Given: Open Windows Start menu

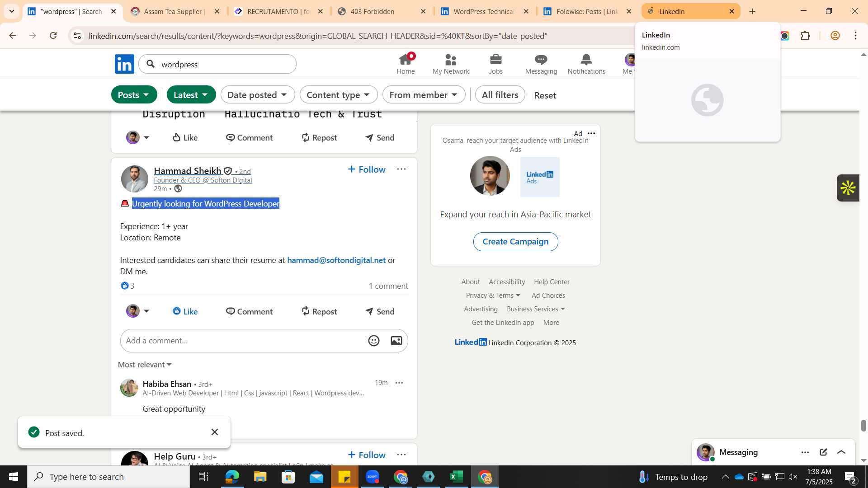Looking at the screenshot, I should tap(13, 477).
